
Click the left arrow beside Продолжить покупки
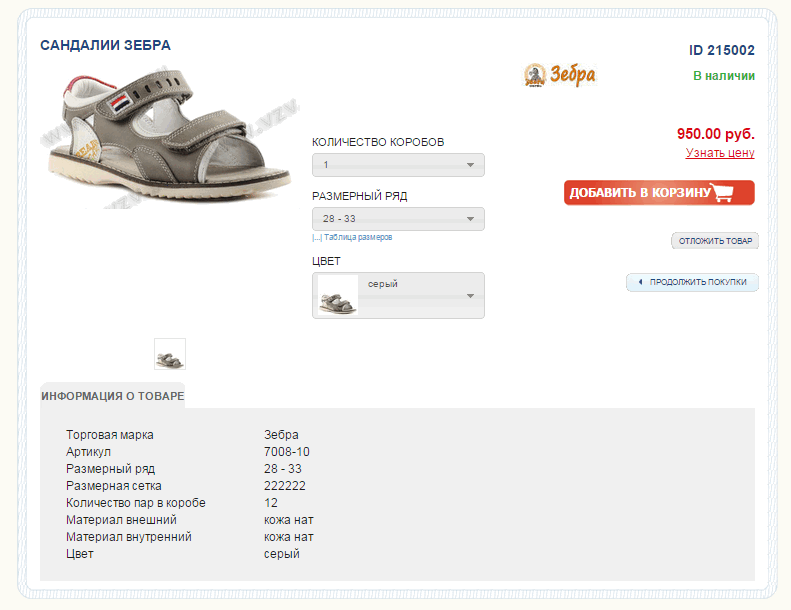[640, 282]
